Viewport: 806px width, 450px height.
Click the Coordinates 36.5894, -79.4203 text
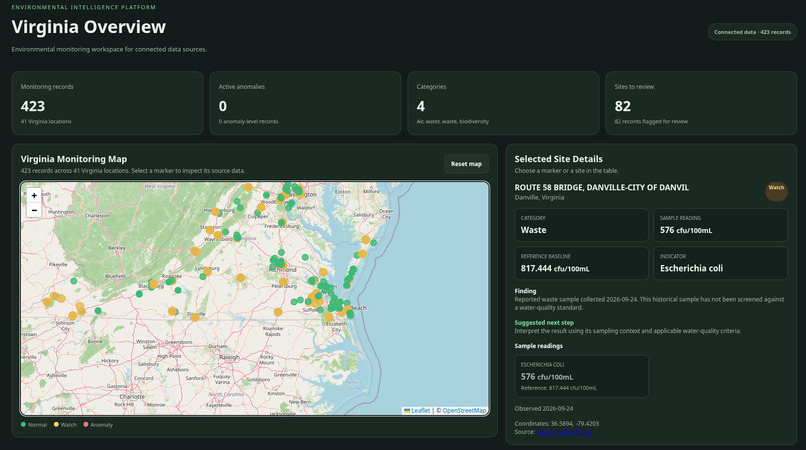click(557, 424)
